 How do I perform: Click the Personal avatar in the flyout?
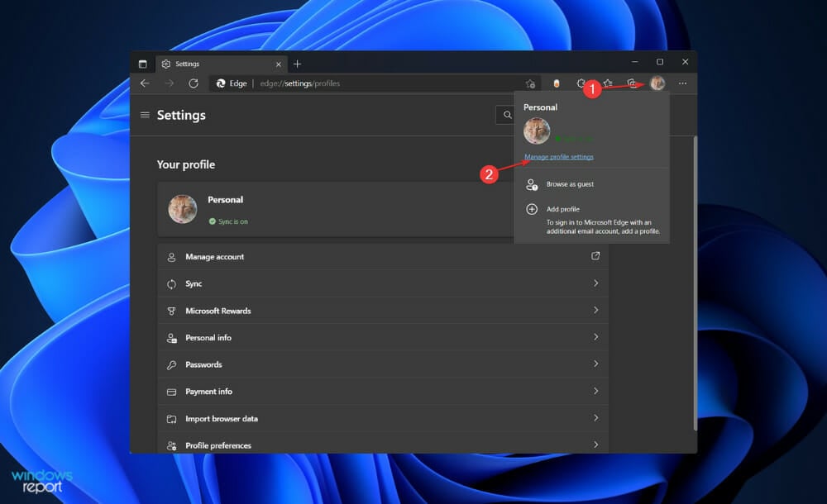[537, 131]
